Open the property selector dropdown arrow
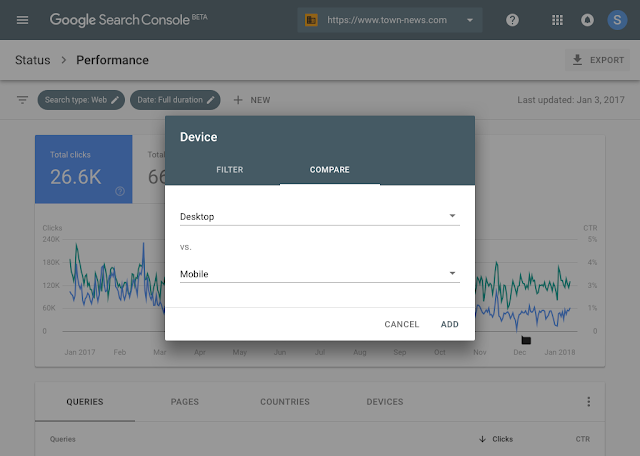Viewport: 640px width, 456px height. coord(470,20)
